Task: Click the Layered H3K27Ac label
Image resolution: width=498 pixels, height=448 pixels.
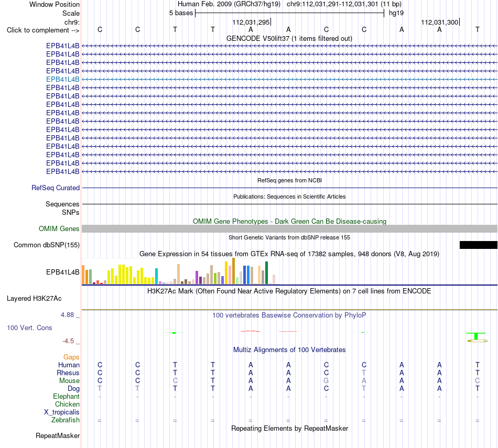Action: (34, 299)
